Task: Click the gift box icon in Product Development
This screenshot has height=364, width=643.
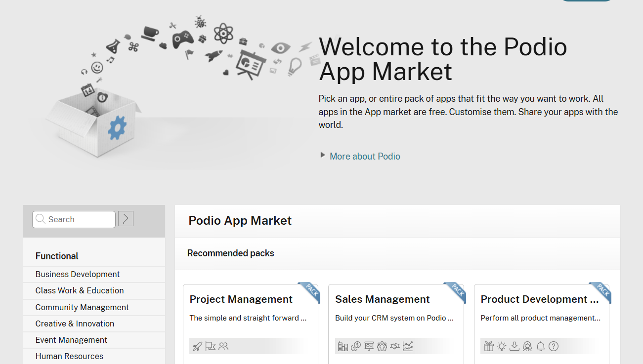Action: pos(489,346)
